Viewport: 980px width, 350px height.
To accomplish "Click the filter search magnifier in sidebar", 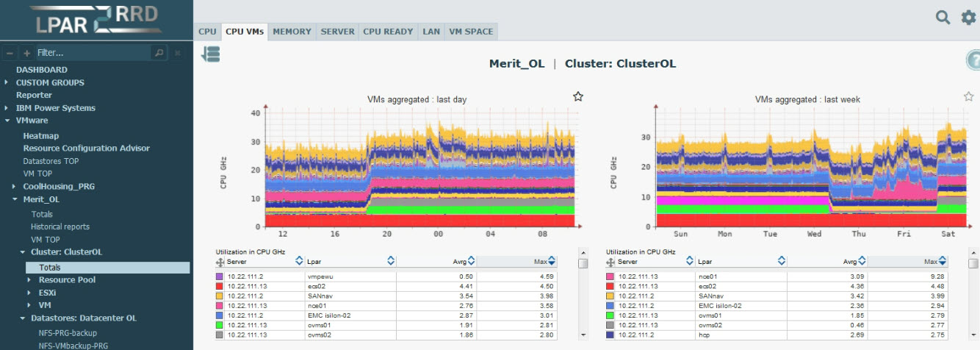I will coord(159,53).
